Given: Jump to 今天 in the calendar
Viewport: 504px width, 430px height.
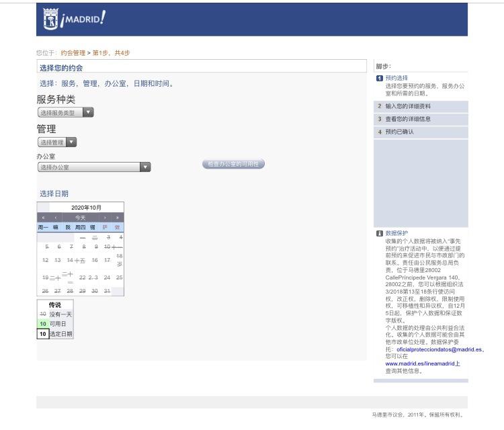Looking at the screenshot, I should point(81,218).
